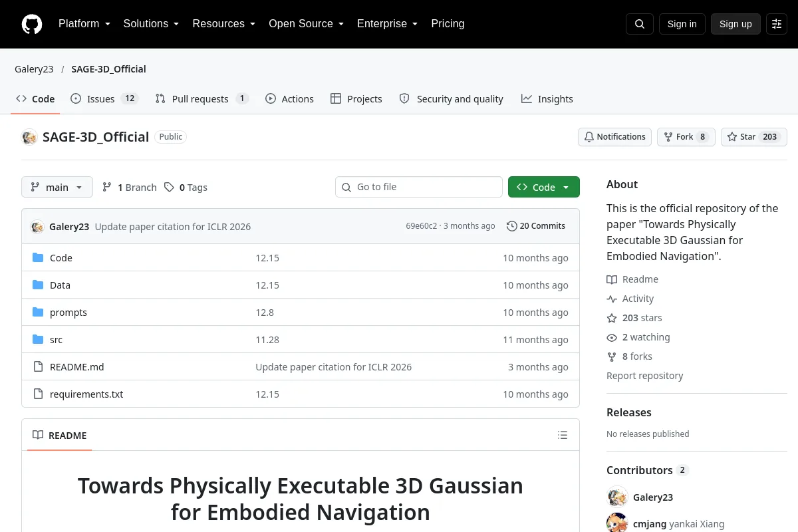The width and height of the screenshot is (798, 532).
Task: Click the Notifications button
Action: (x=615, y=137)
